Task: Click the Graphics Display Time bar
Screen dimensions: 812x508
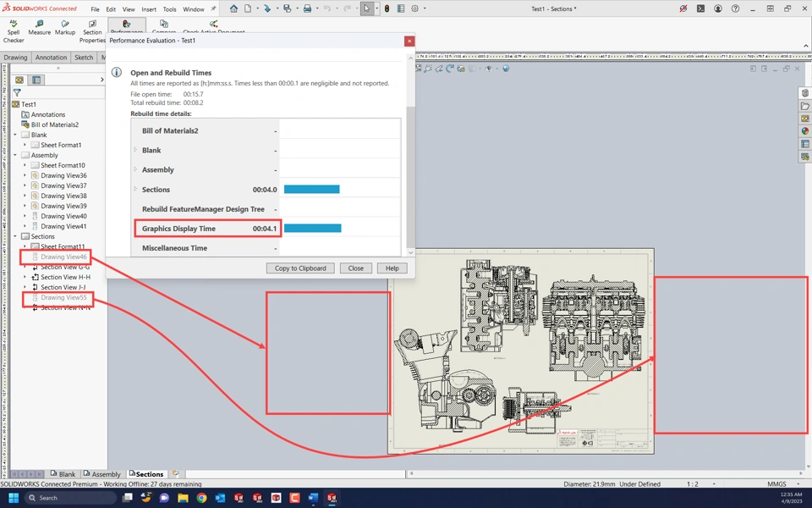Action: [313, 228]
